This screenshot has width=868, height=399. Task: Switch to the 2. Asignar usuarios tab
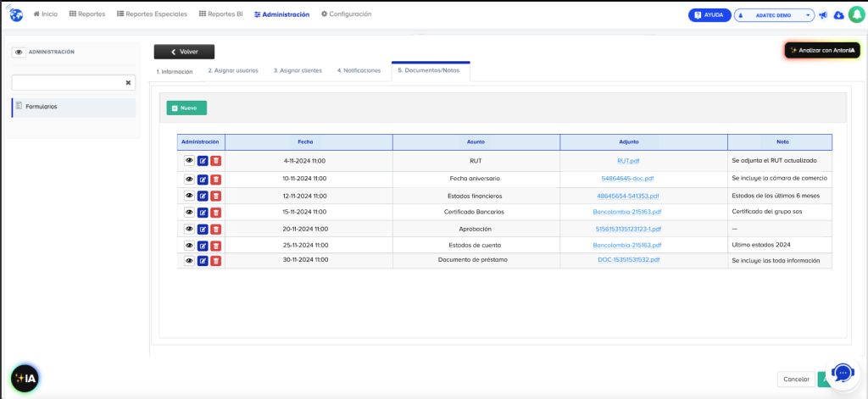point(233,71)
